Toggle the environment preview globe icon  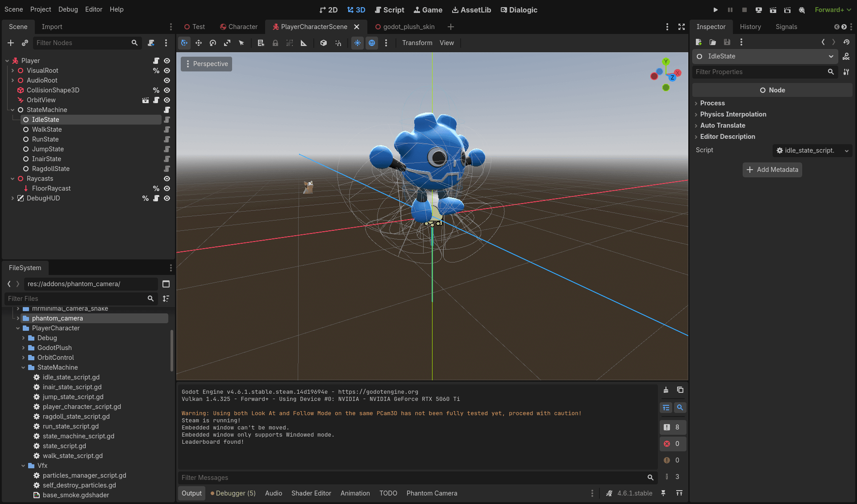[x=372, y=43]
